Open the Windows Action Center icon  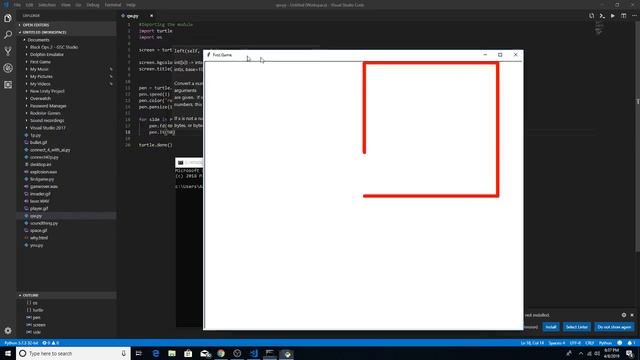tap(630, 353)
